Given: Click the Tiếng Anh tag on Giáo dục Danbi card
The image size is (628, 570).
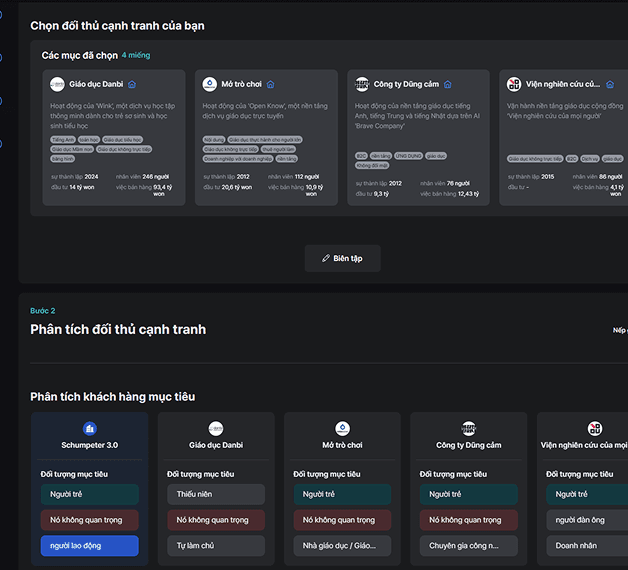Looking at the screenshot, I should 63,139.
